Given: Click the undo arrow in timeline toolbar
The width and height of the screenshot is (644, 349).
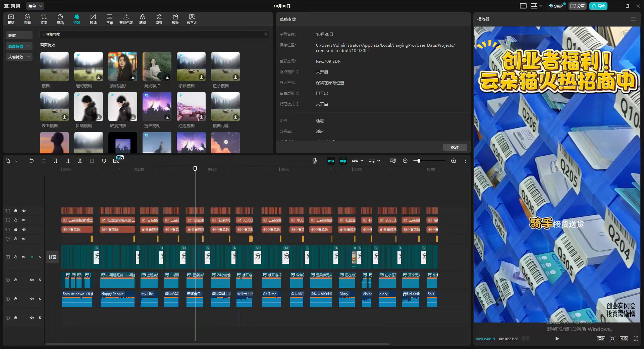Looking at the screenshot, I should point(31,161).
